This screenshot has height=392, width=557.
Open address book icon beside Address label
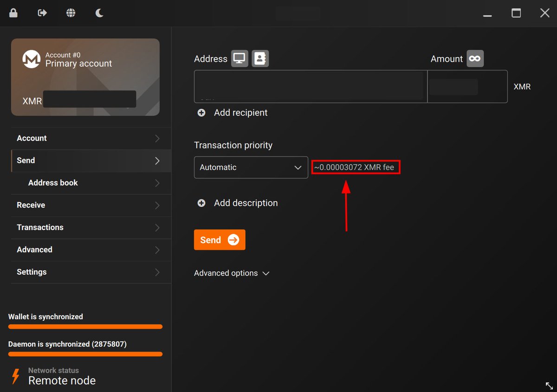[x=260, y=58]
